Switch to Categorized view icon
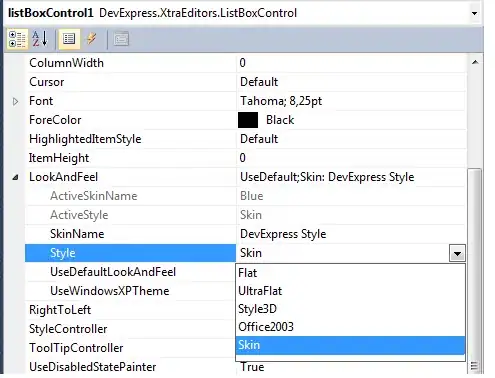 (17, 39)
